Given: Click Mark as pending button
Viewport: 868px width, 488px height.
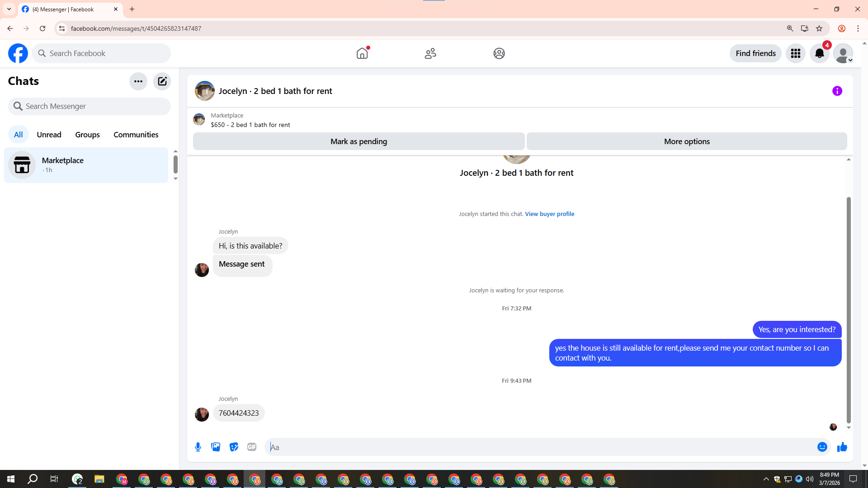Looking at the screenshot, I should pos(359,141).
